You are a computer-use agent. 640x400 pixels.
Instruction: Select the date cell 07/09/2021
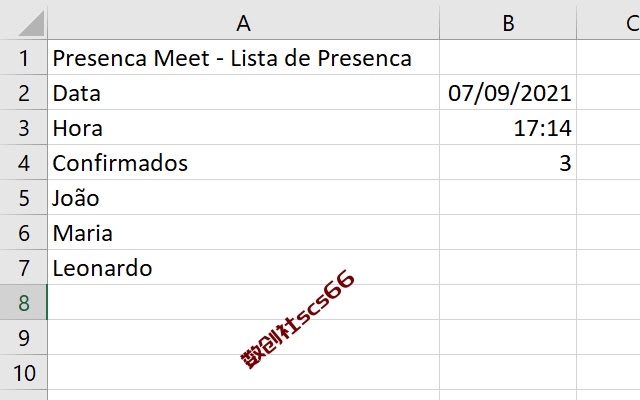(508, 92)
